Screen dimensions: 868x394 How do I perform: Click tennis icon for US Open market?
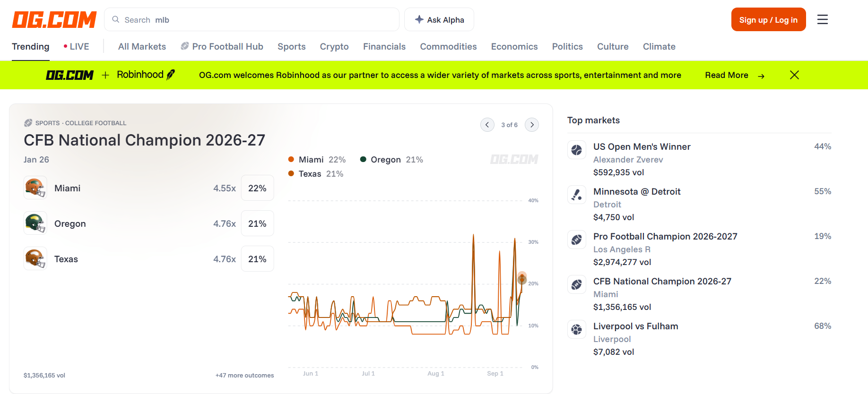577,150
